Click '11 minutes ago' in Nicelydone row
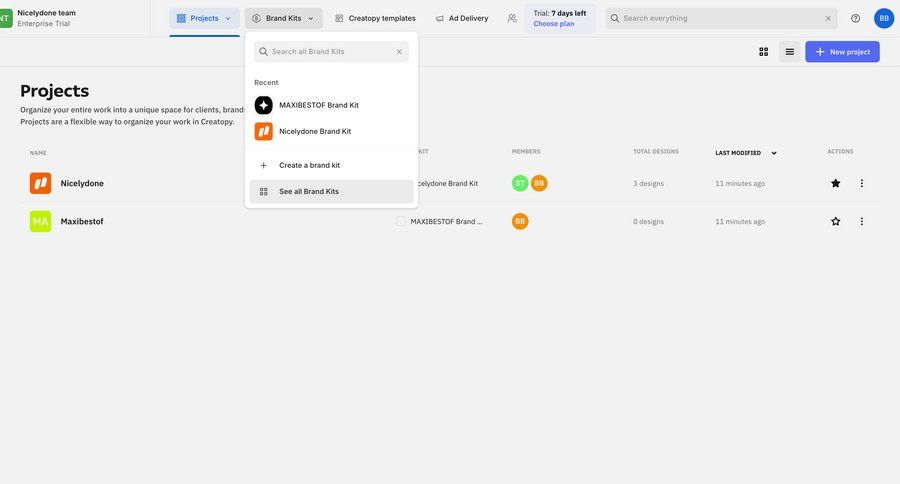Image resolution: width=900 pixels, height=484 pixels. [740, 184]
